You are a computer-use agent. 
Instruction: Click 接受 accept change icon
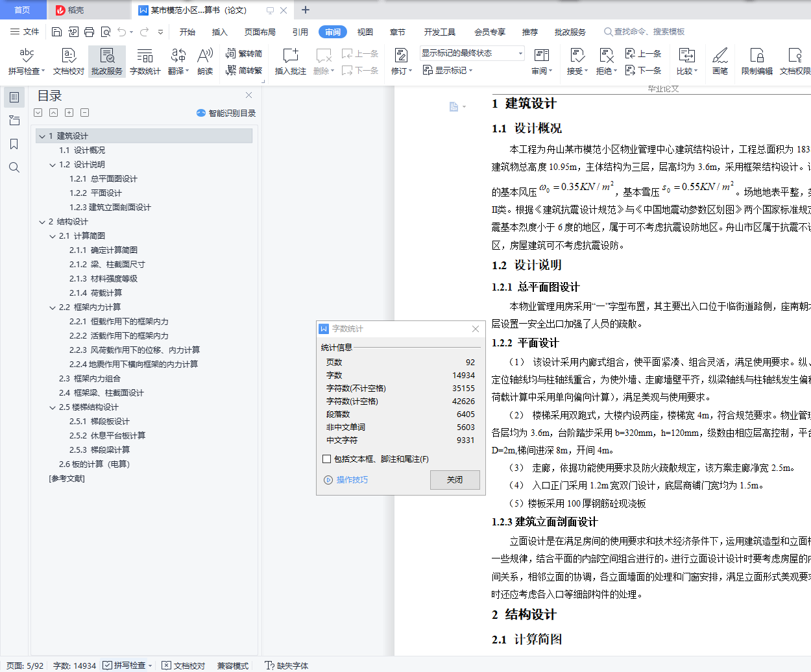[577, 61]
